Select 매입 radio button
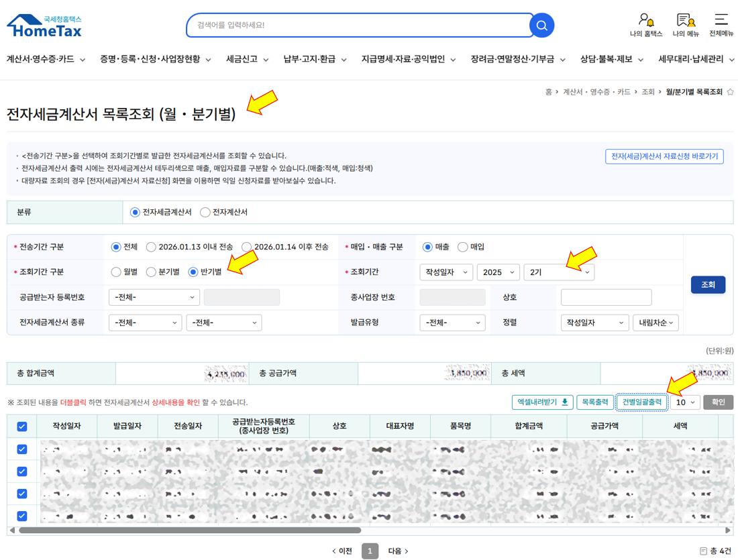Screen dimensions: 738x560 (x=463, y=247)
